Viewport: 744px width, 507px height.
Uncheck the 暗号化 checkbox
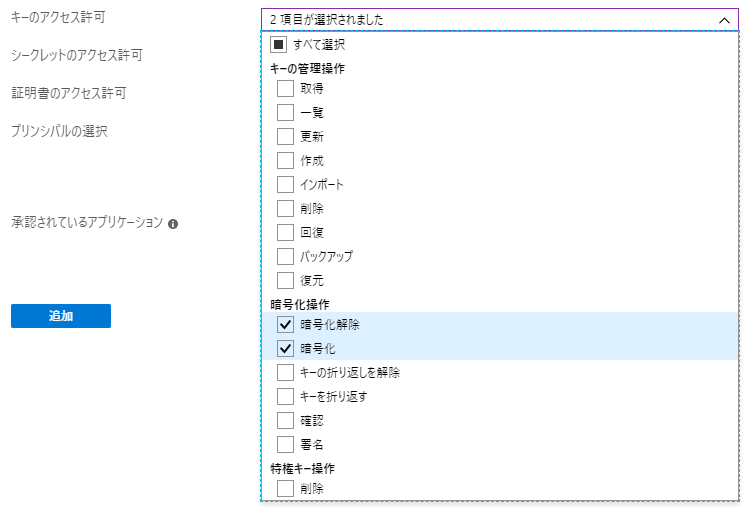tap(286, 348)
